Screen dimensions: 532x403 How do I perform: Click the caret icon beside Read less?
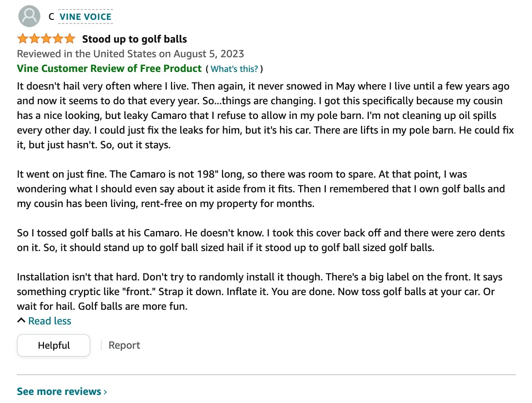pyautogui.click(x=21, y=321)
